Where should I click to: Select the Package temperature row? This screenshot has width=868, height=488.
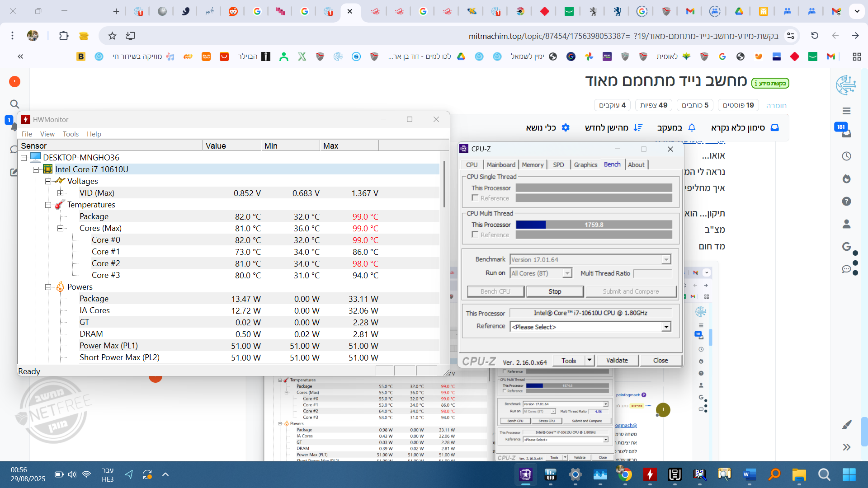click(228, 216)
